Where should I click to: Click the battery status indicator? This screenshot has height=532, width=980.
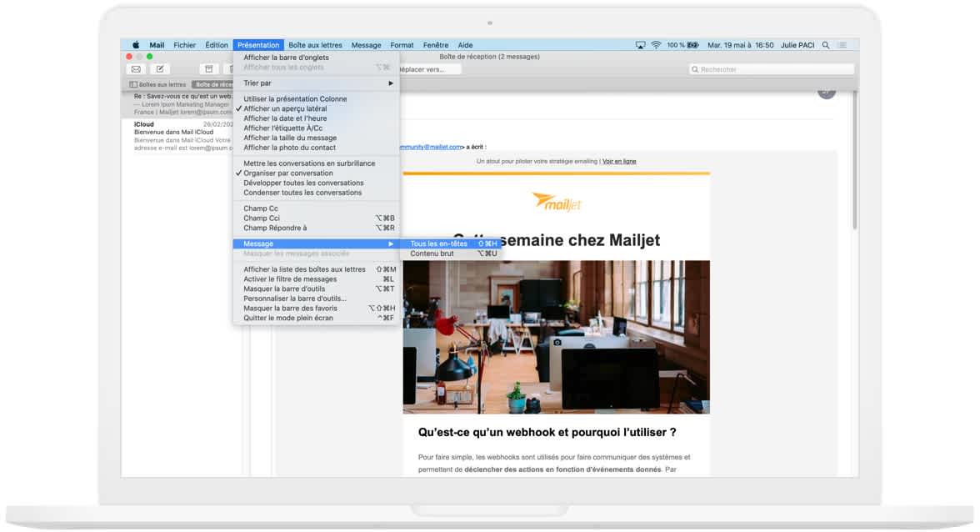682,45
